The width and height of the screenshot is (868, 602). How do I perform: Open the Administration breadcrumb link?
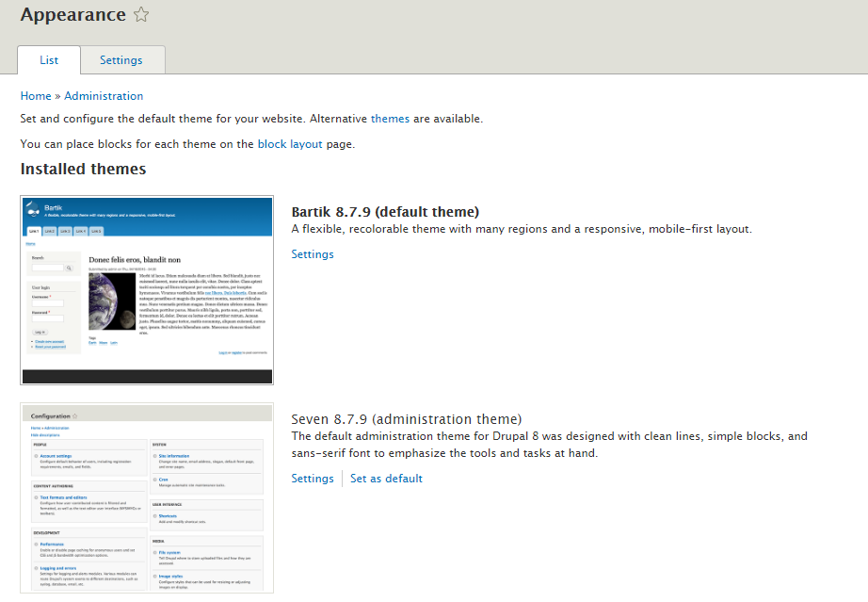[x=104, y=96]
